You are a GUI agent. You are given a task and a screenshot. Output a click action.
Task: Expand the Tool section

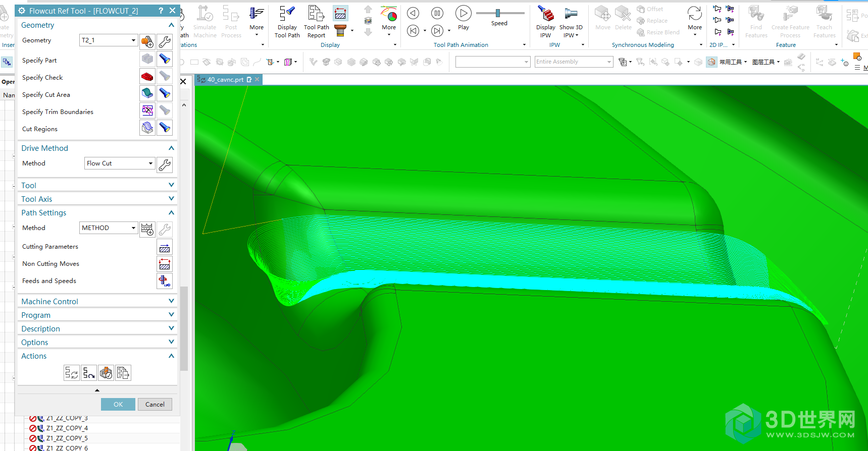[171, 185]
